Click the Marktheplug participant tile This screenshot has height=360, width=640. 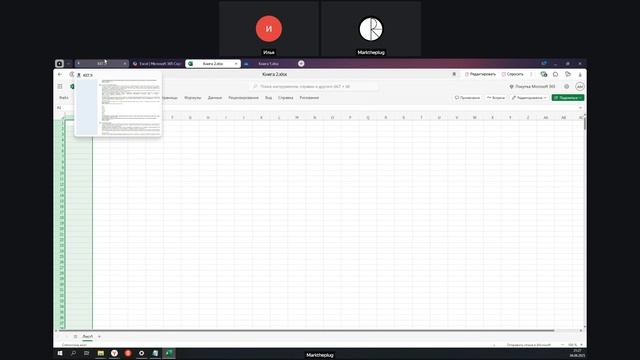point(371,29)
